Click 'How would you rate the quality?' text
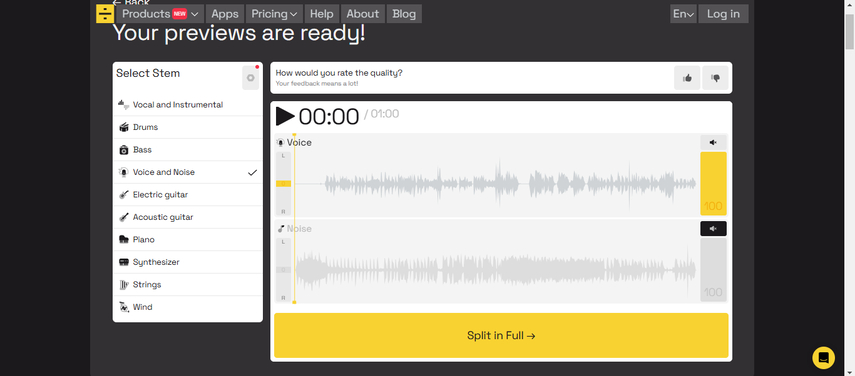 tap(339, 73)
